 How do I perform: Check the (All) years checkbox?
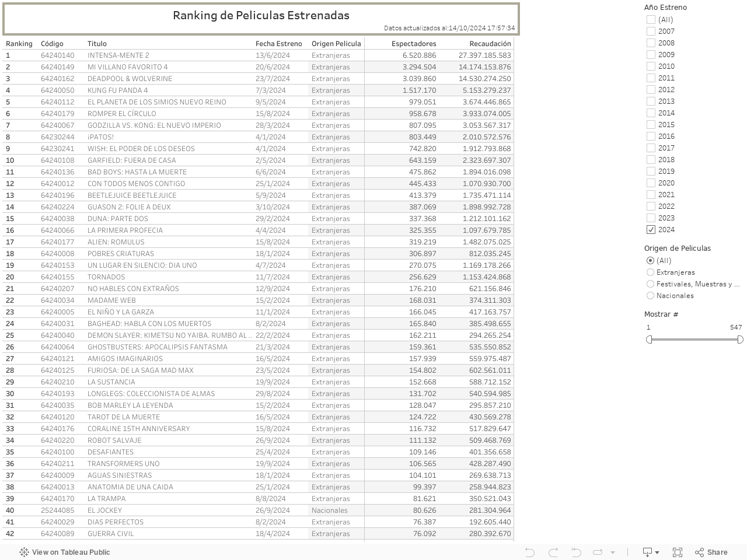[651, 19]
